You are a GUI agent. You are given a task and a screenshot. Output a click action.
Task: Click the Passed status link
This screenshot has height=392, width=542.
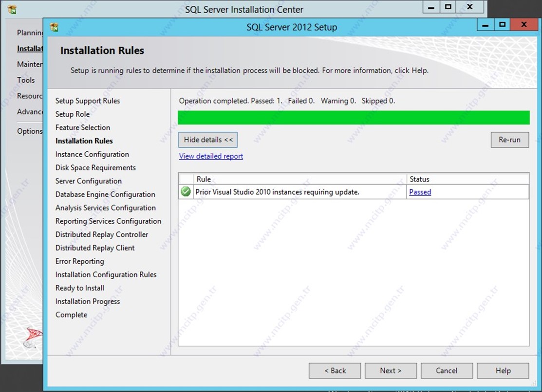tap(420, 192)
